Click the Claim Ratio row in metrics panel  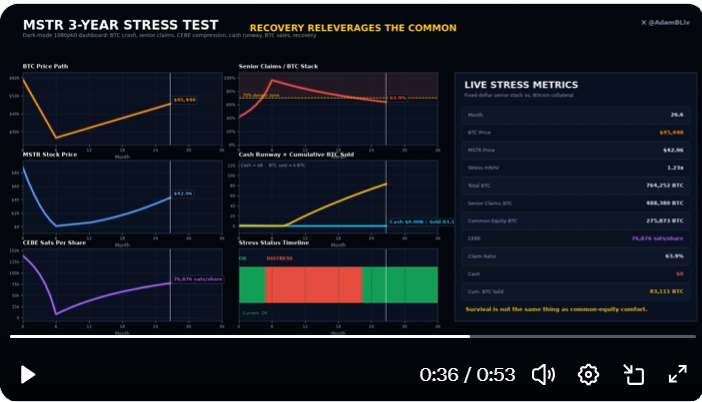tap(575, 257)
